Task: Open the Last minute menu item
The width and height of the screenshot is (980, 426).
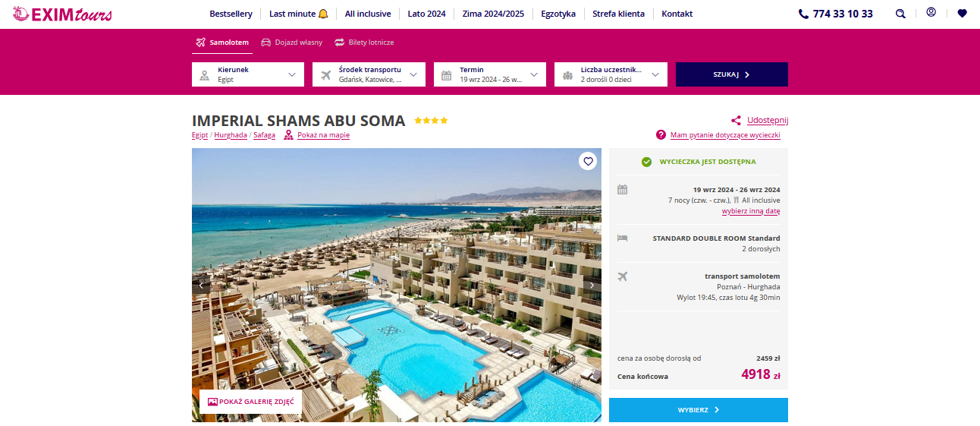Action: pyautogui.click(x=299, y=14)
